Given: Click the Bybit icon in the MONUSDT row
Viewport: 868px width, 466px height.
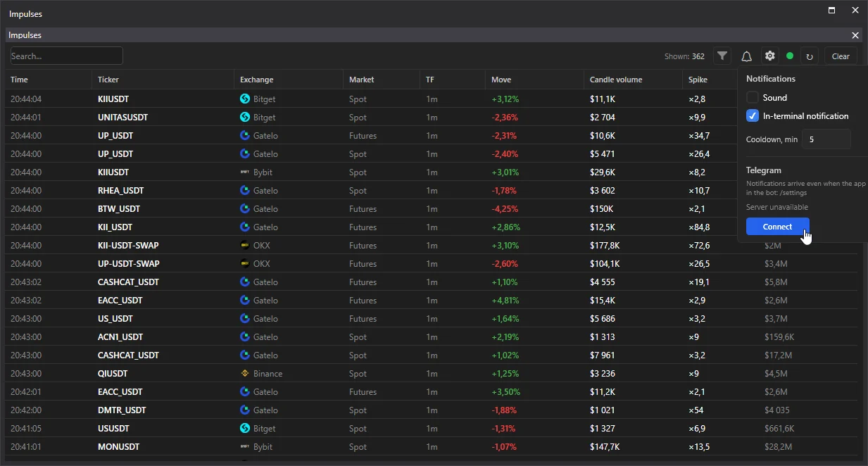Looking at the screenshot, I should pos(245,447).
